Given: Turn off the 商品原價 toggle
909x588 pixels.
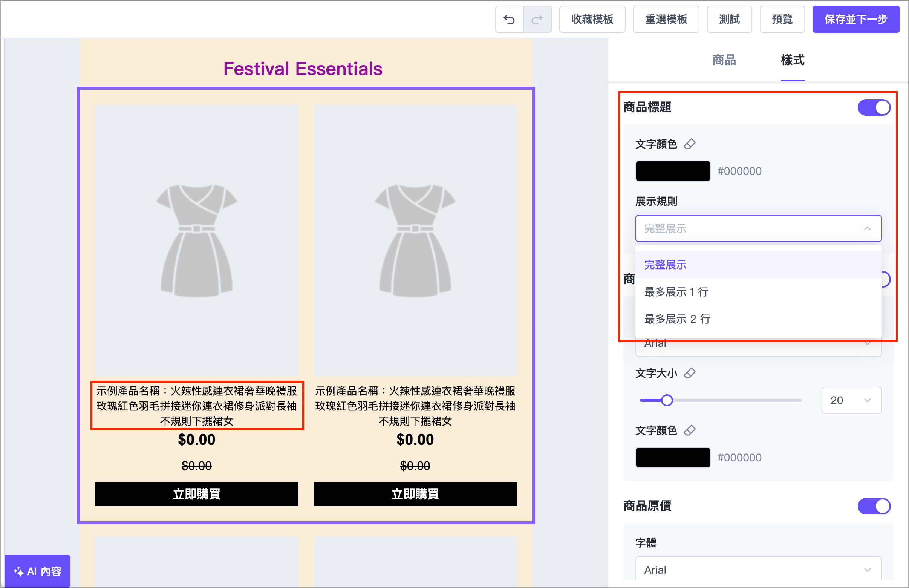Looking at the screenshot, I should pos(874,506).
